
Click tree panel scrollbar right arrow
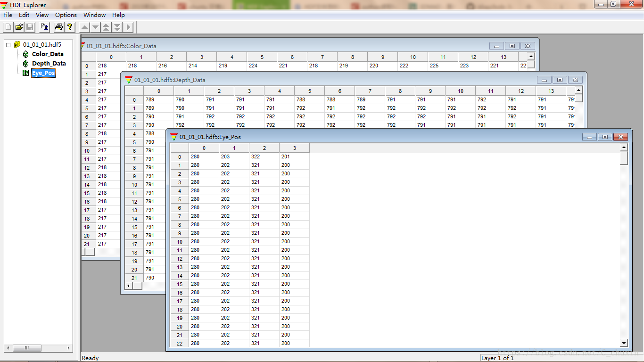point(68,348)
